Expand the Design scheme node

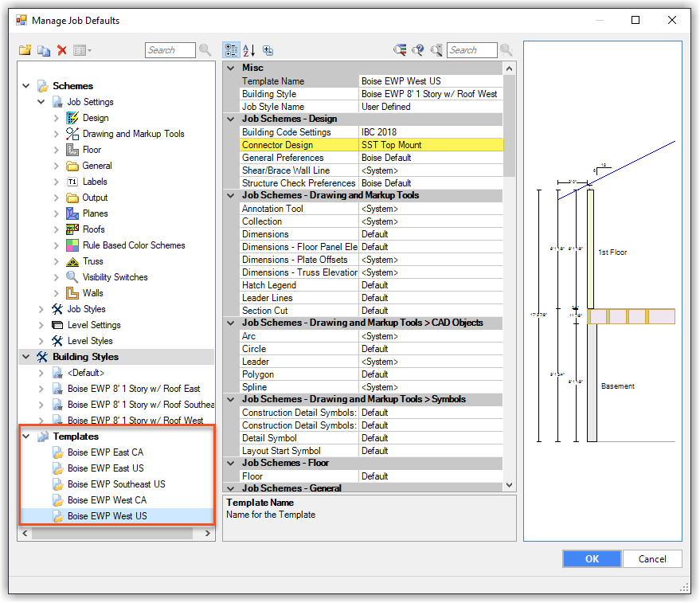(x=57, y=118)
